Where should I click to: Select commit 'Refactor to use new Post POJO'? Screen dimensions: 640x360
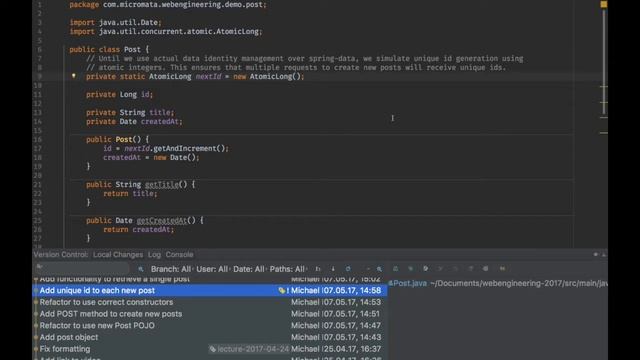pos(209,326)
